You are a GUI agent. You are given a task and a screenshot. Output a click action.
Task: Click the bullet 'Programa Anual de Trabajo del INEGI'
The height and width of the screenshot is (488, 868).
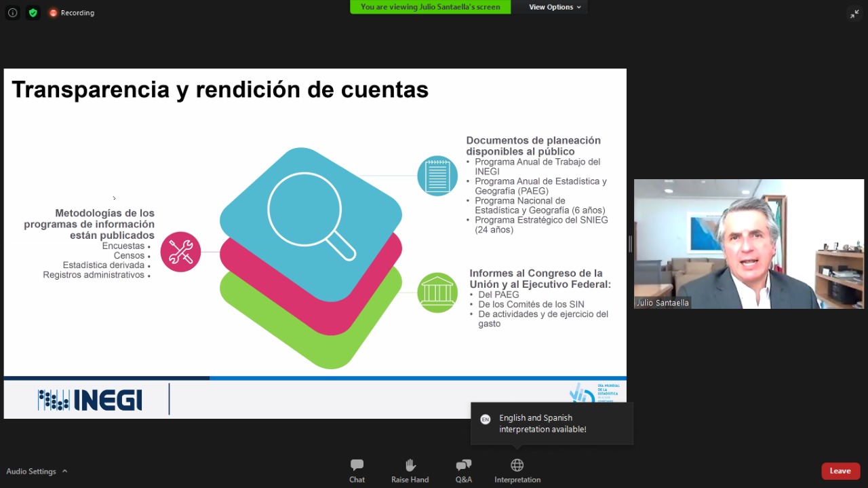(537, 167)
